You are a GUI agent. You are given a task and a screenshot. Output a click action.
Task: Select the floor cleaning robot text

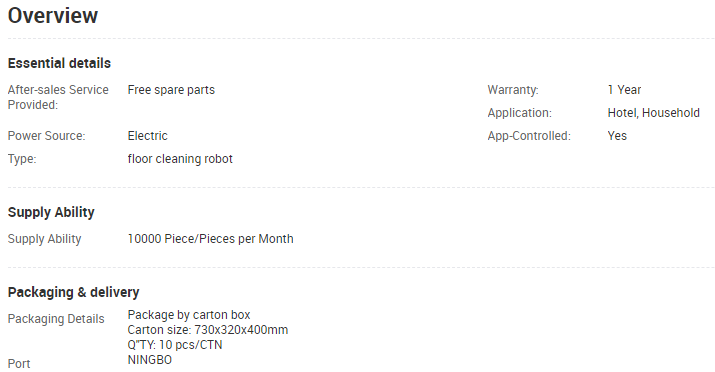pos(180,159)
